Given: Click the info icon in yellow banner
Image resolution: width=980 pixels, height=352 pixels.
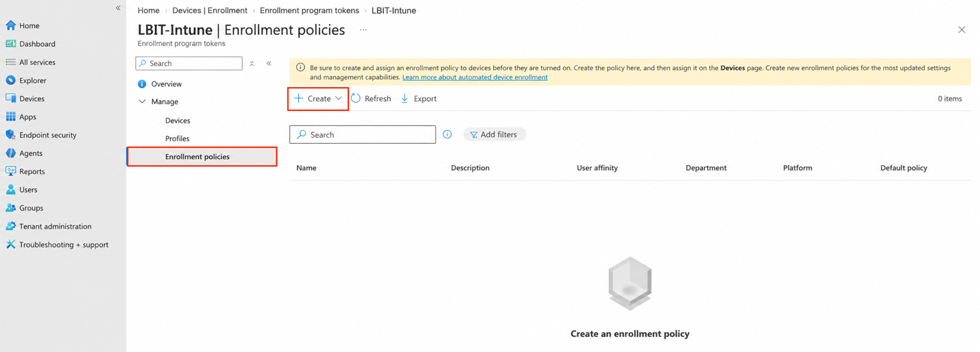Looking at the screenshot, I should (300, 68).
